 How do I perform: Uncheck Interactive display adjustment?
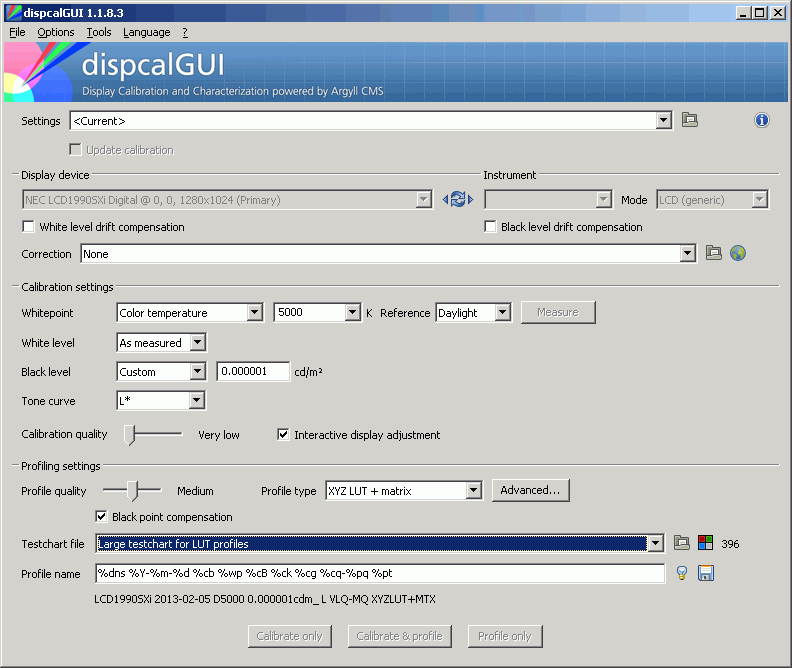pyautogui.click(x=283, y=434)
